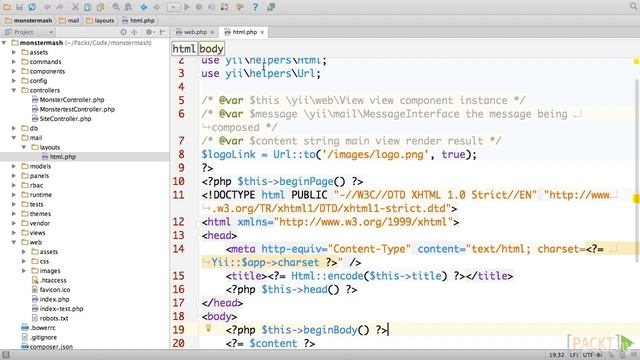640x360 pixels.
Task: Click the Collapse All icon in Project panel
Action: tap(134, 32)
